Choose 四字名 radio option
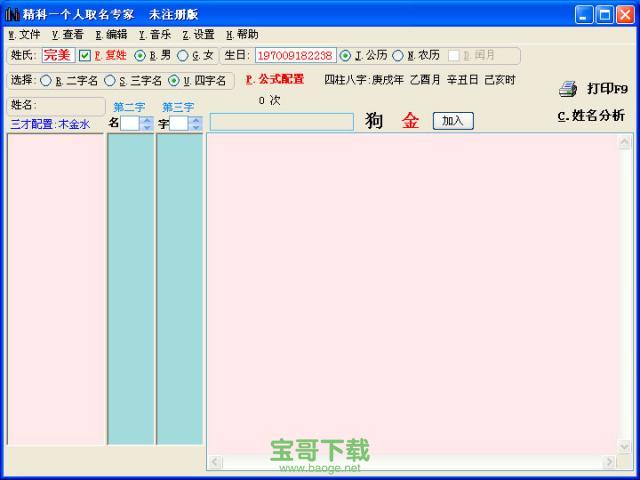 point(174,81)
